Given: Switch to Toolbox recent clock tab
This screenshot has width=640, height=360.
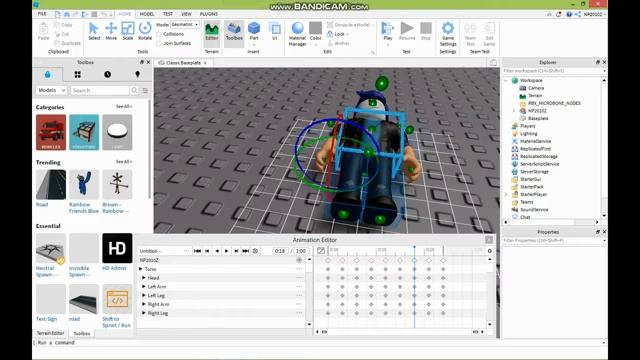Looking at the screenshot, I should 107,74.
